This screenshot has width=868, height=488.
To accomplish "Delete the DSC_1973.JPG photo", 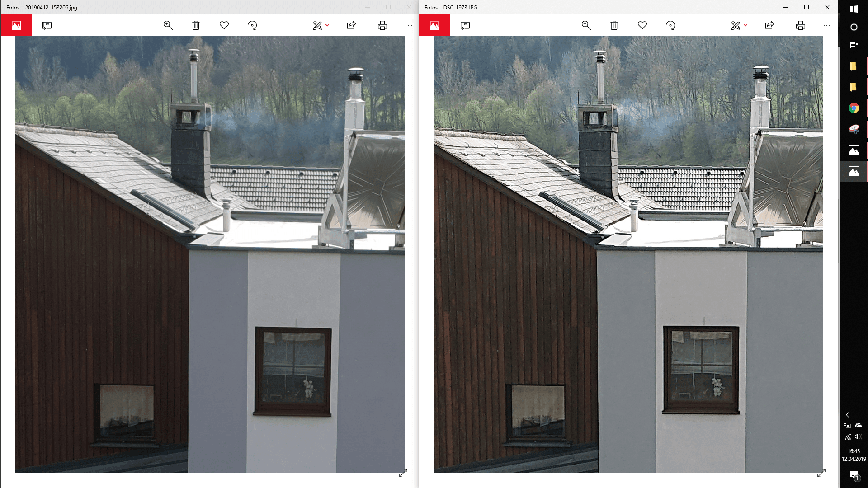I will 614,25.
